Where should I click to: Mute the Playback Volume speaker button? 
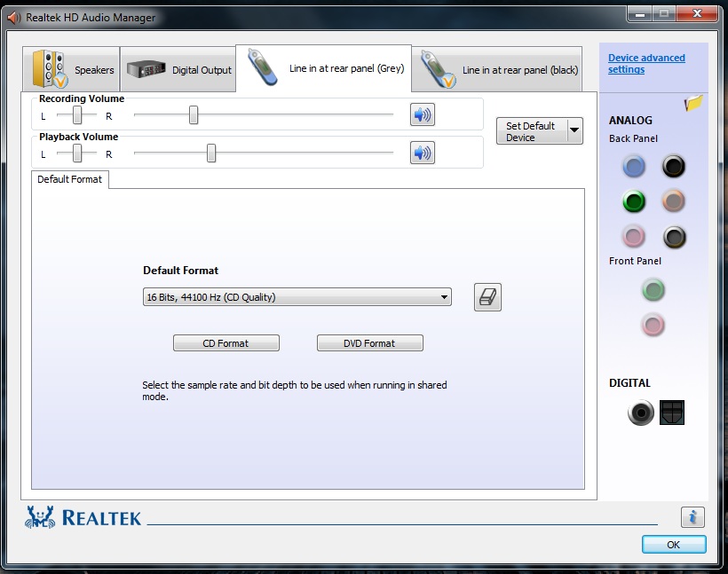pos(422,153)
